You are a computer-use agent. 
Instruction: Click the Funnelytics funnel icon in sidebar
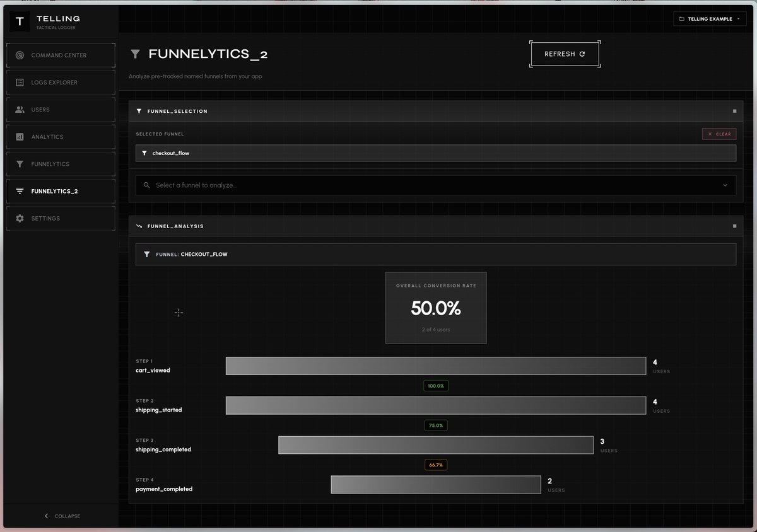(20, 163)
